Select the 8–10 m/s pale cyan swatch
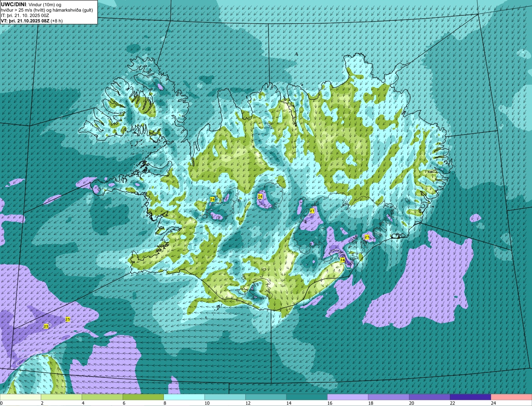 pos(185,397)
